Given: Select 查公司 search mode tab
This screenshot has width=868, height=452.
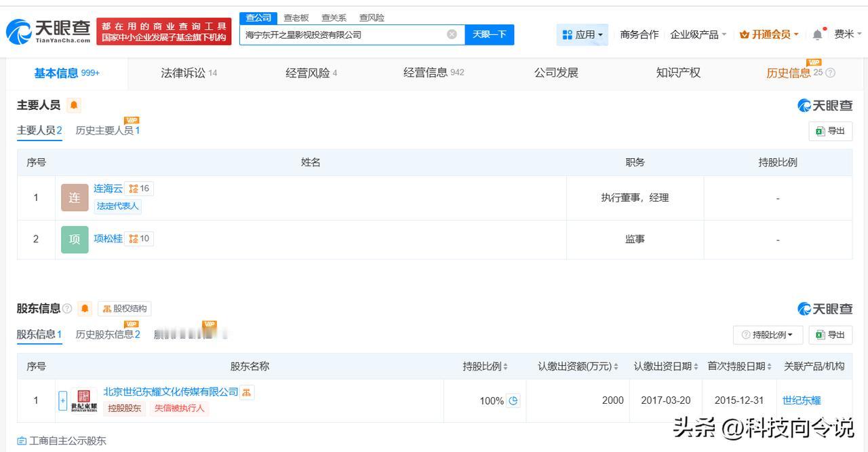Looking at the screenshot, I should pyautogui.click(x=258, y=18).
